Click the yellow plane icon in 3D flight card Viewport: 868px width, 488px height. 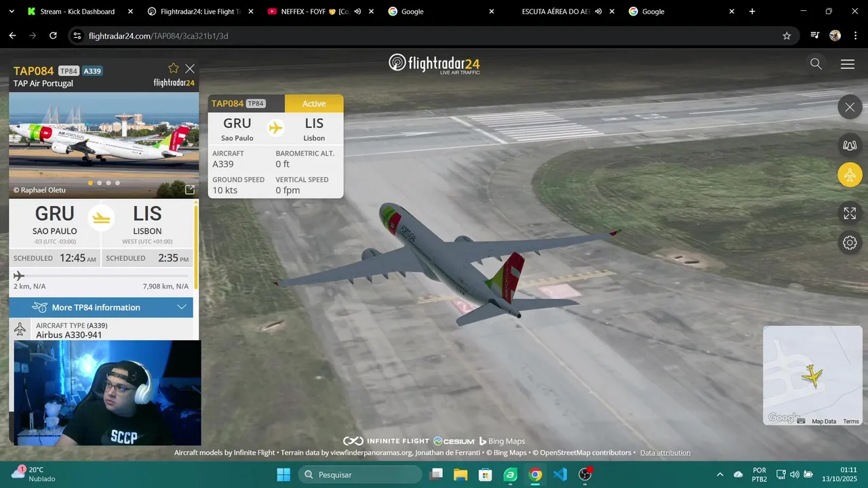coord(275,127)
